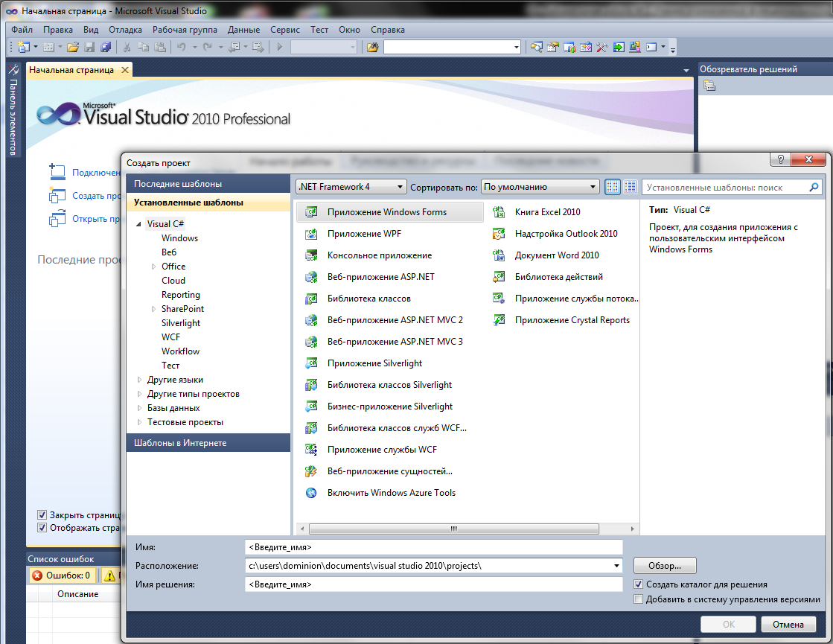Open the Расположение path dropdown arrow
This screenshot has width=833, height=644.
coord(616,566)
